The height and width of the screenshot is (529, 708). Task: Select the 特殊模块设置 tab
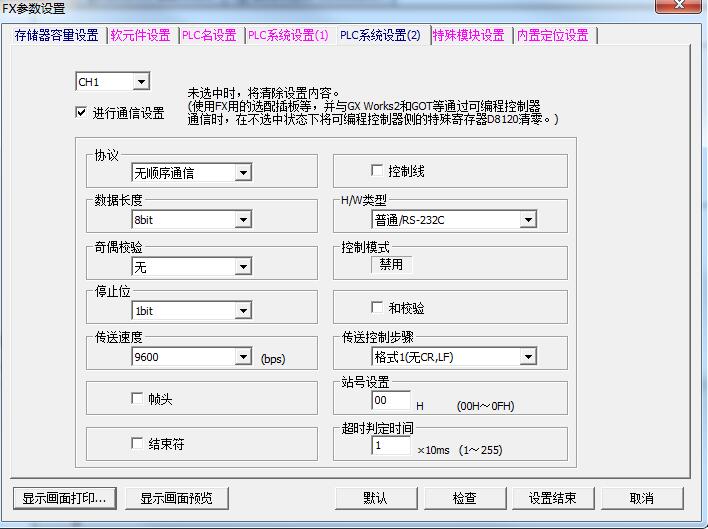coord(468,36)
